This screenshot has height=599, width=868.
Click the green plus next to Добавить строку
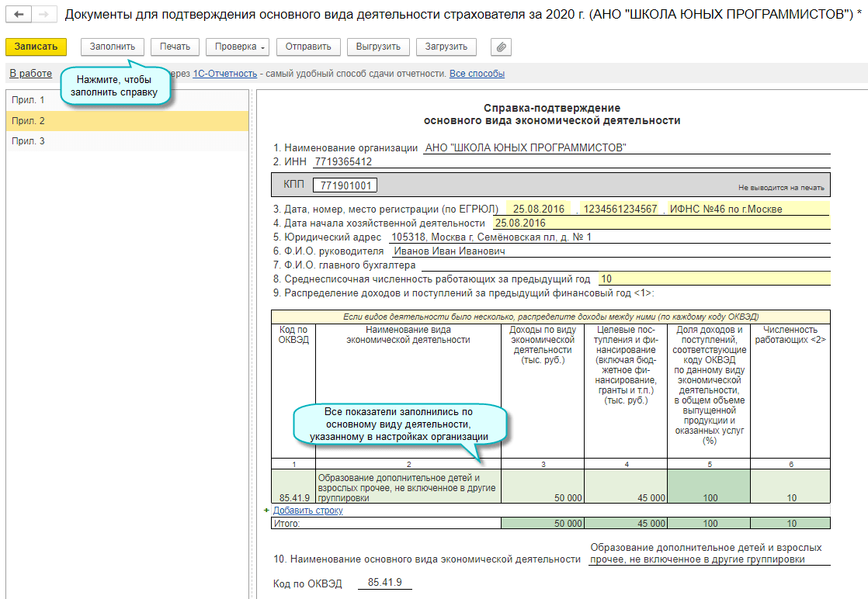[267, 510]
